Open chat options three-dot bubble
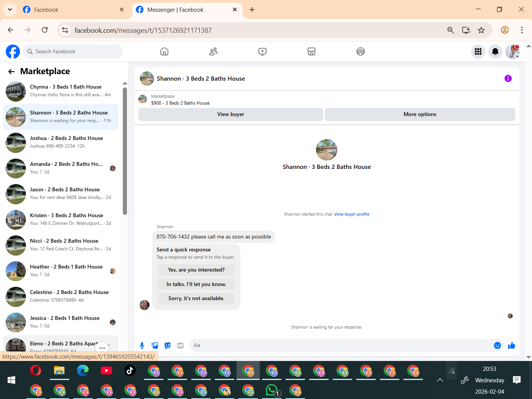 (102, 348)
